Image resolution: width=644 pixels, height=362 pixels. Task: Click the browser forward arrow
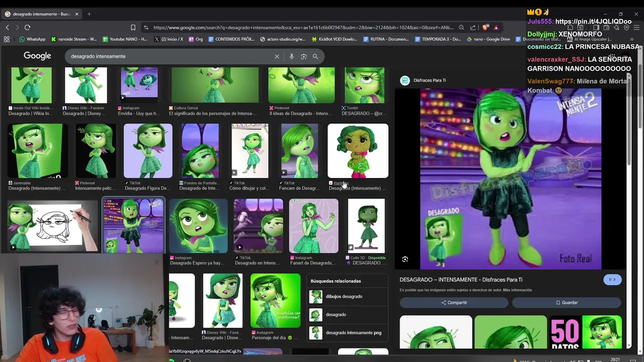17,27
